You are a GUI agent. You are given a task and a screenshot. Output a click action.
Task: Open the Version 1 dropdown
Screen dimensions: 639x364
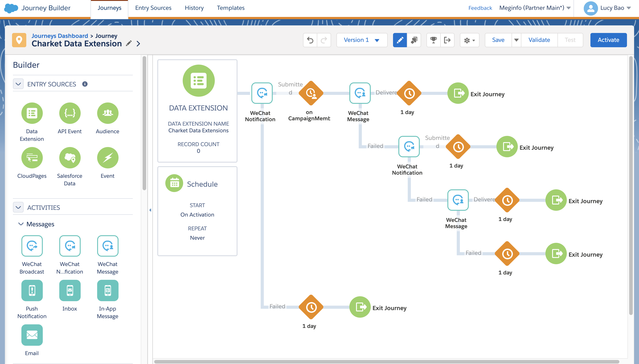click(x=362, y=40)
